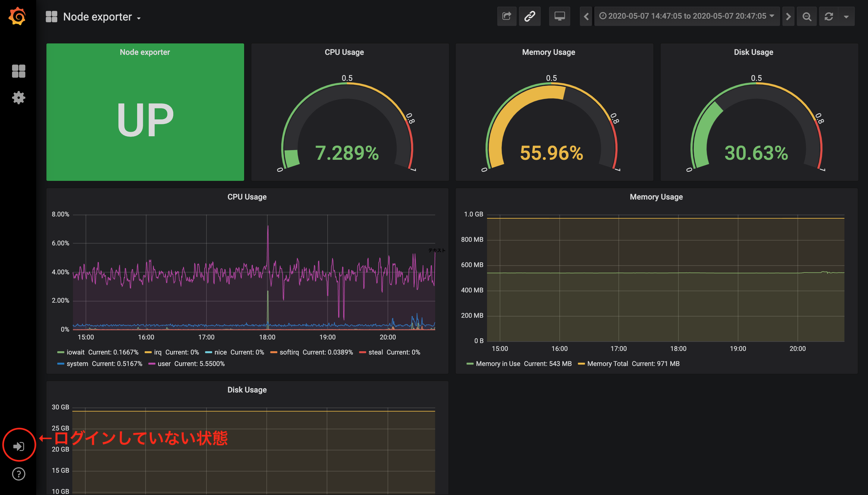The image size is (868, 495).
Task: Toggle the user series in the legend
Action: pyautogui.click(x=164, y=364)
